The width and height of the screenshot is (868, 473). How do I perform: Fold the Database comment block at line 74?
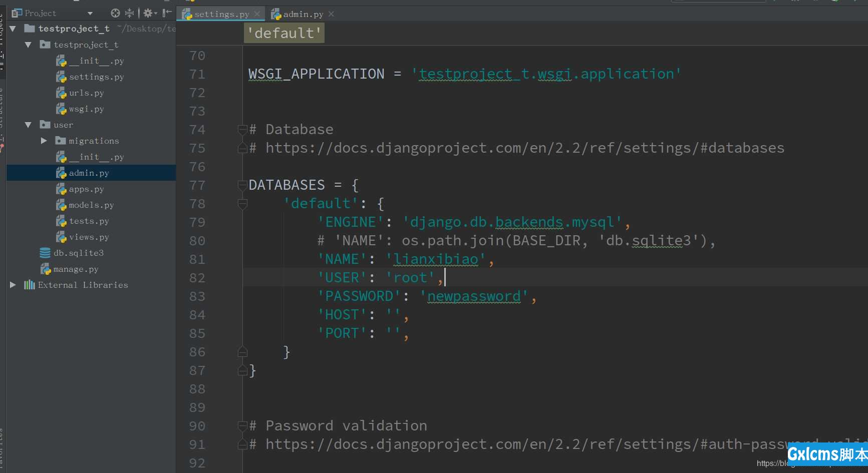242,129
